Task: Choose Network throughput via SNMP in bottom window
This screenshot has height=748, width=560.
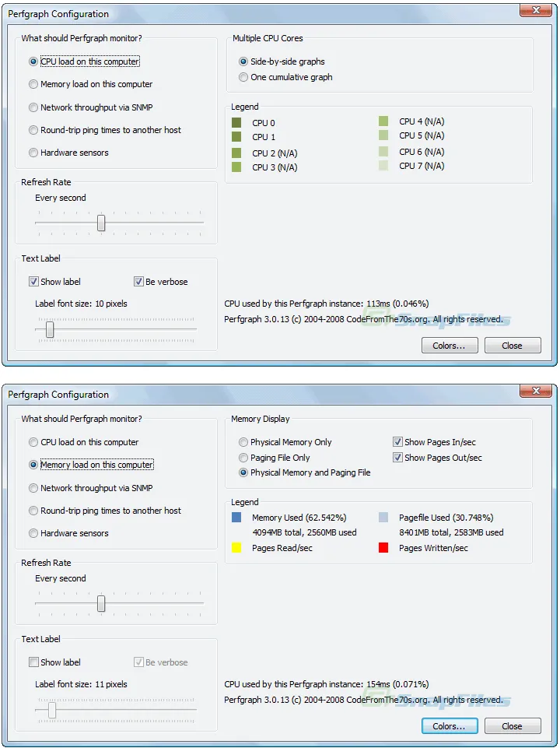Action: point(33,488)
